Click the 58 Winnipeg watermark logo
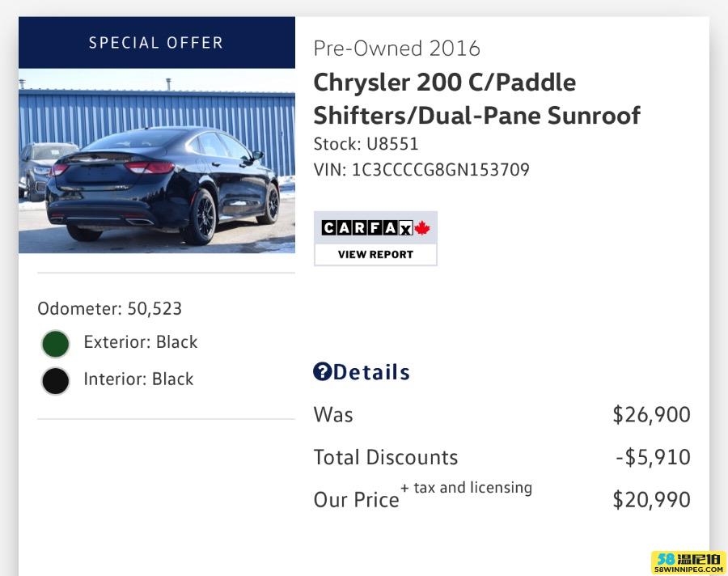The image size is (728, 576). tap(688, 562)
